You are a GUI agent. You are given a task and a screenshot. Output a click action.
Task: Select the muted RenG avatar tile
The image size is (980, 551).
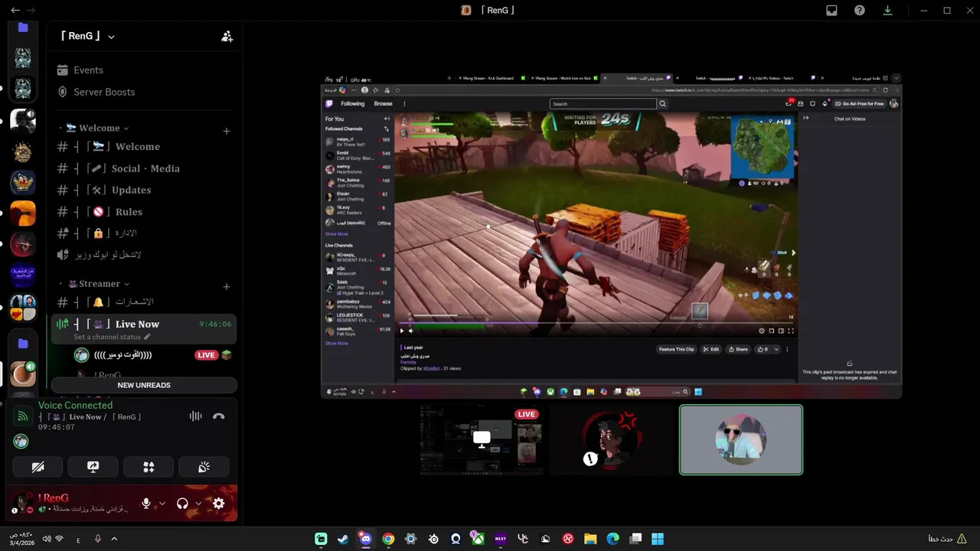tap(611, 440)
